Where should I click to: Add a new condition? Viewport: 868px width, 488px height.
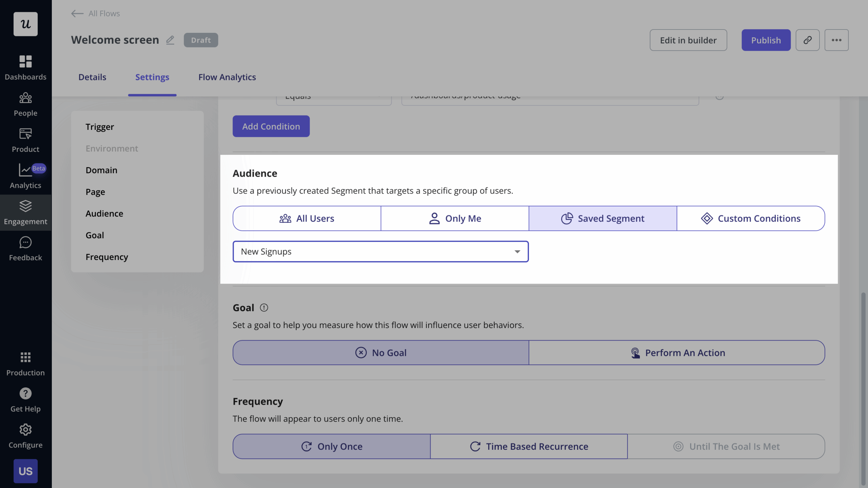271,126
